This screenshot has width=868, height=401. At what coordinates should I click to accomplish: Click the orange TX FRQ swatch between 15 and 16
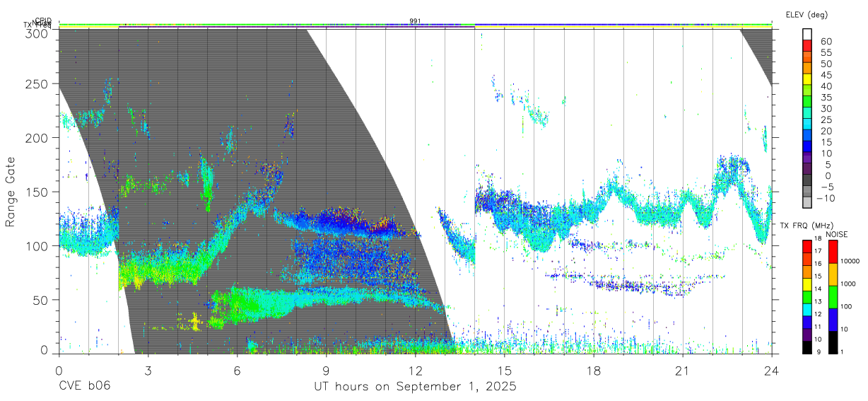[x=807, y=272]
